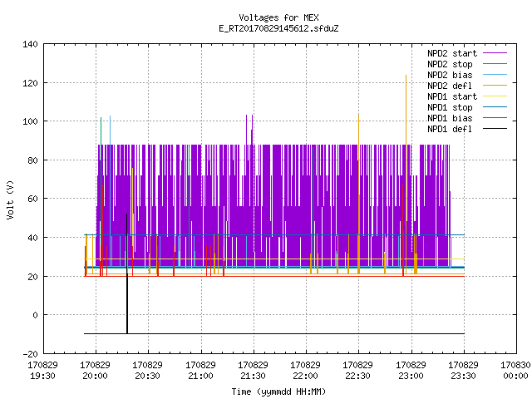532x399 pixels.
Task: Click the y-axis tick value 40
Action: [x=32, y=238]
